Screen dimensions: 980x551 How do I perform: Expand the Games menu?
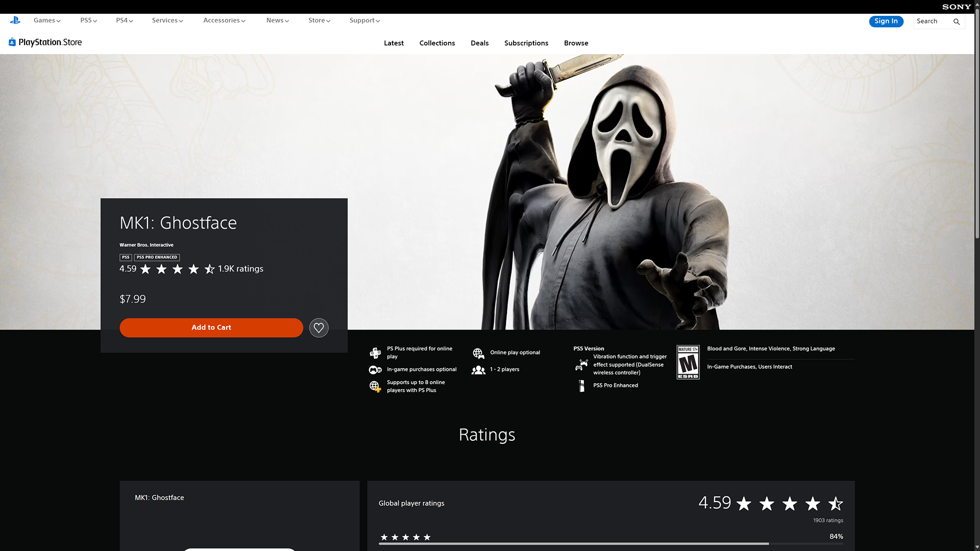pos(47,20)
